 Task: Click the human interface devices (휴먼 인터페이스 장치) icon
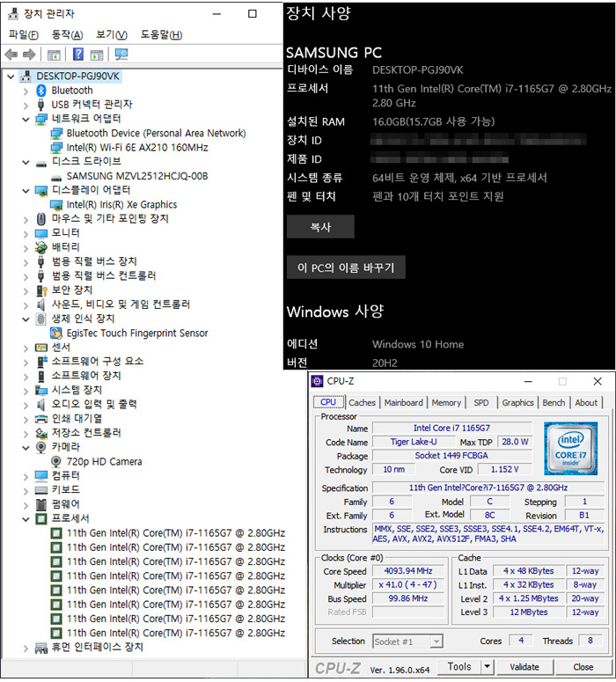[40, 648]
